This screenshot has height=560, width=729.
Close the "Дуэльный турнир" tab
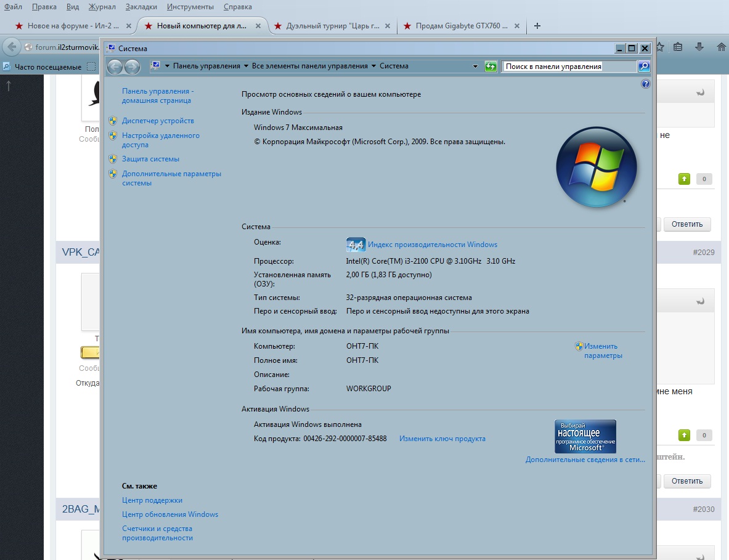388,26
